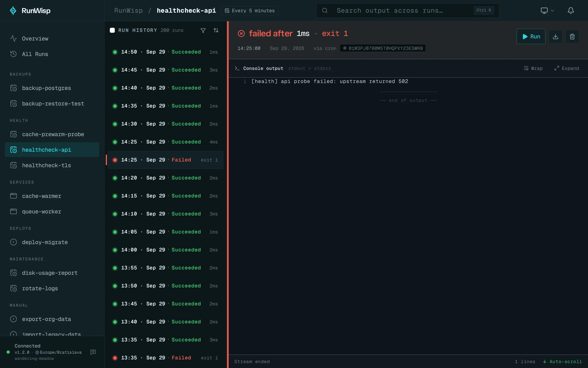Toggle Auto-scroll in status bar

(562, 361)
